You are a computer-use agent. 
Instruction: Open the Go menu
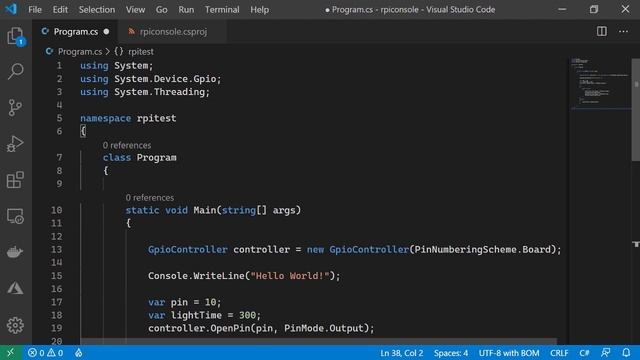[x=161, y=9]
